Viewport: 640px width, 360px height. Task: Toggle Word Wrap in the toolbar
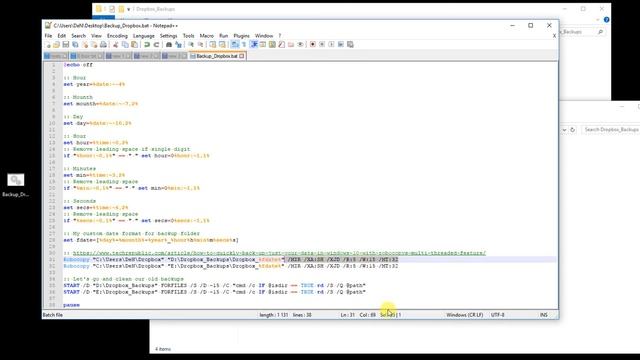(x=234, y=44)
